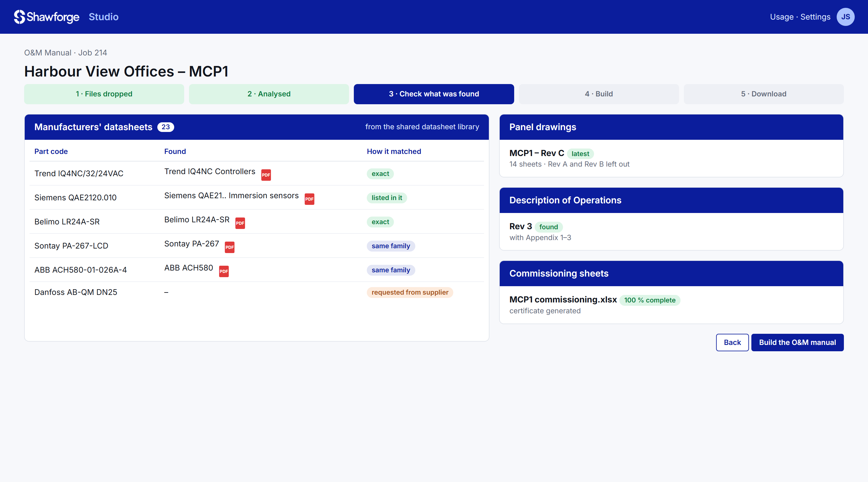Open the JS user avatar
This screenshot has width=868, height=482.
(x=845, y=17)
